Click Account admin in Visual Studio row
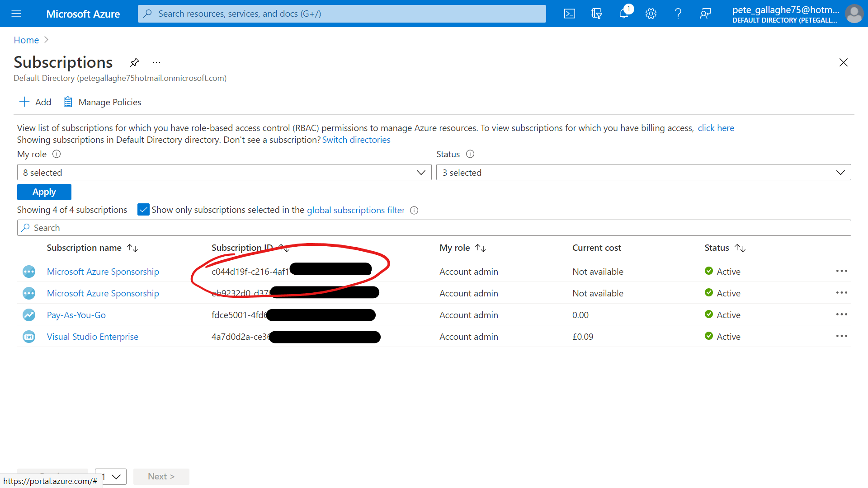 pyautogui.click(x=469, y=337)
